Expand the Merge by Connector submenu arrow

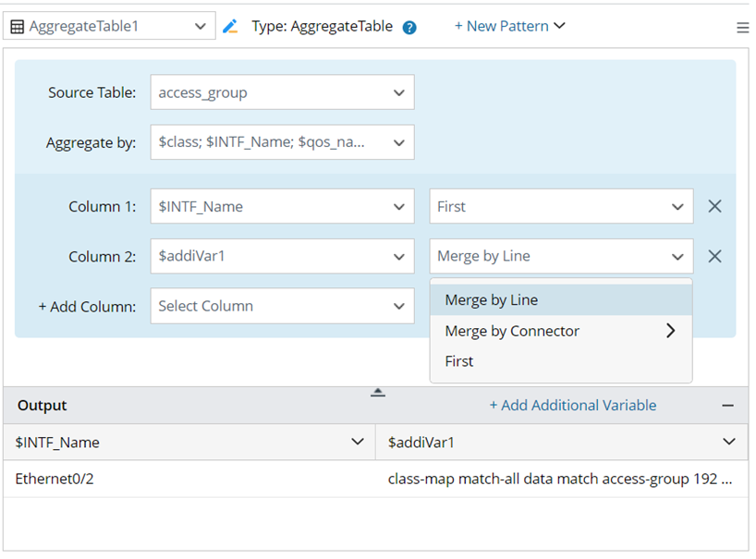pos(671,331)
